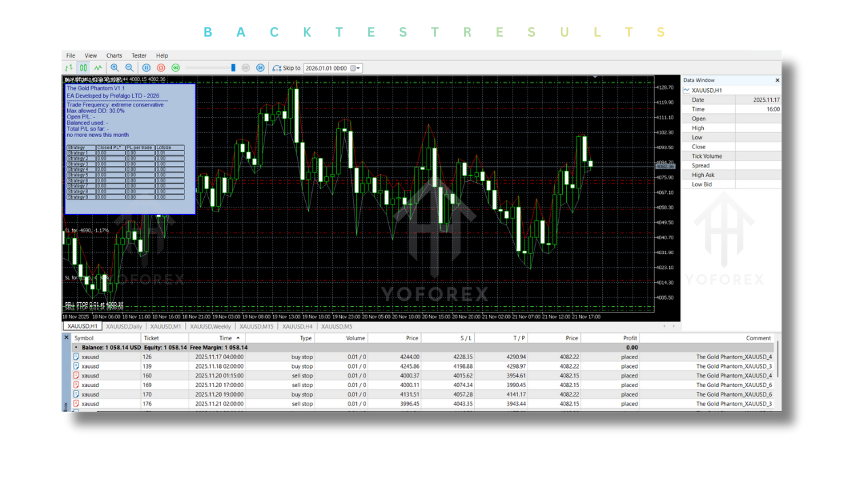Select the candlestick chart icon
This screenshot has height=488, width=868.
click(x=83, y=68)
